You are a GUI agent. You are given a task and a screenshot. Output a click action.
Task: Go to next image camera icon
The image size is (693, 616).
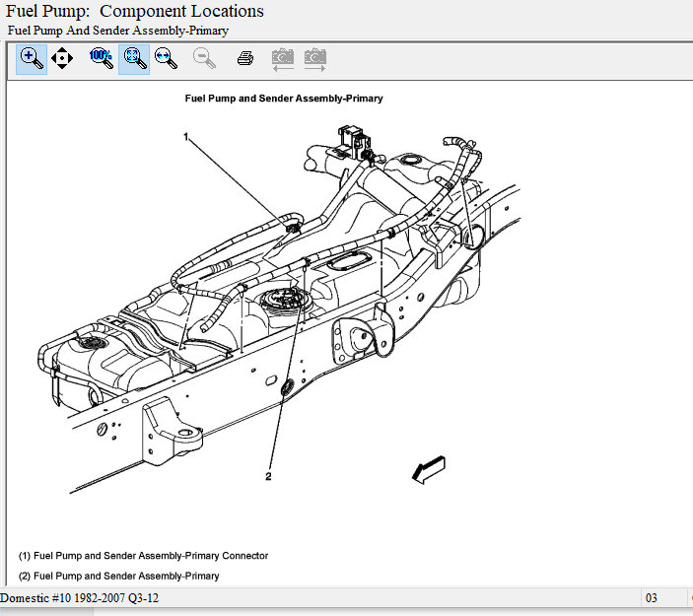click(315, 60)
